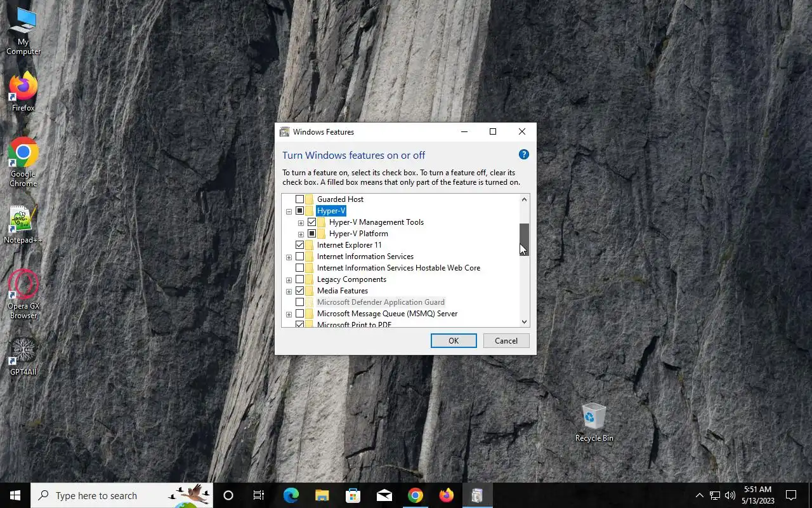The height and width of the screenshot is (508, 812).
Task: Select Microsoft Defender Application Guard row
Action: (x=381, y=302)
